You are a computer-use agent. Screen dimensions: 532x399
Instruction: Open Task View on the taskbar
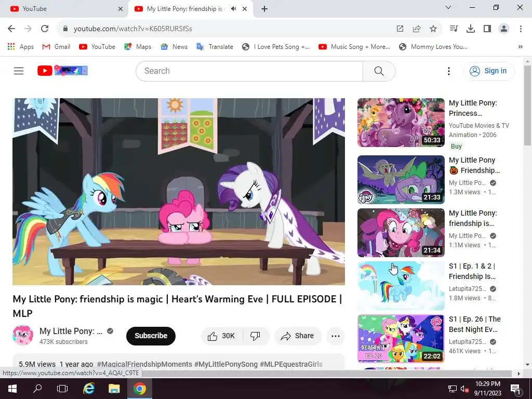pyautogui.click(x=62, y=389)
